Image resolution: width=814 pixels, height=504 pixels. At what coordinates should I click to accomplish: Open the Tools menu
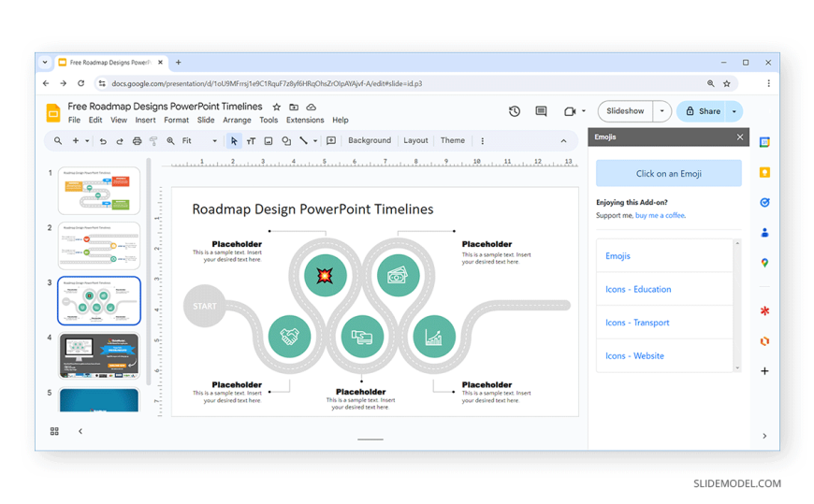[269, 120]
